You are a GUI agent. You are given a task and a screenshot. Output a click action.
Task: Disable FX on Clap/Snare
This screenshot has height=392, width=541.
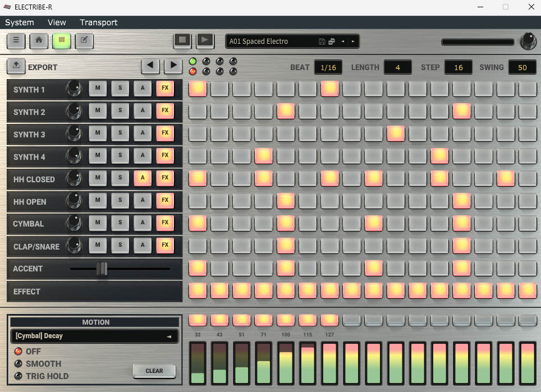pyautogui.click(x=165, y=245)
